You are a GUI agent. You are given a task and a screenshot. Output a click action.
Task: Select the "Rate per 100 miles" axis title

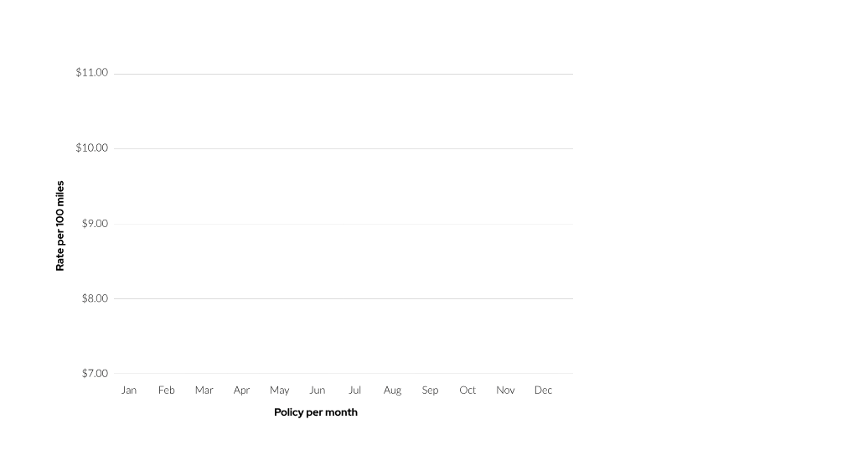(x=59, y=225)
